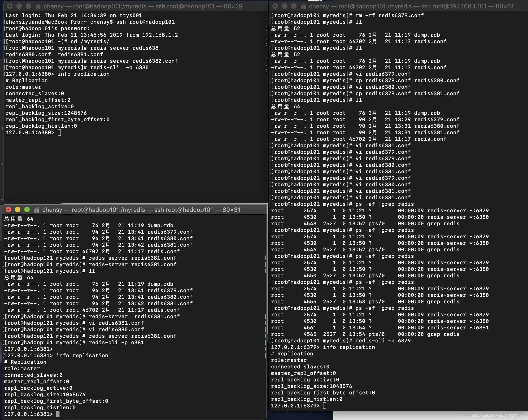Click 'grep redis' process line with PID 4565
The height and width of the screenshot is (420, 528).
(365, 334)
